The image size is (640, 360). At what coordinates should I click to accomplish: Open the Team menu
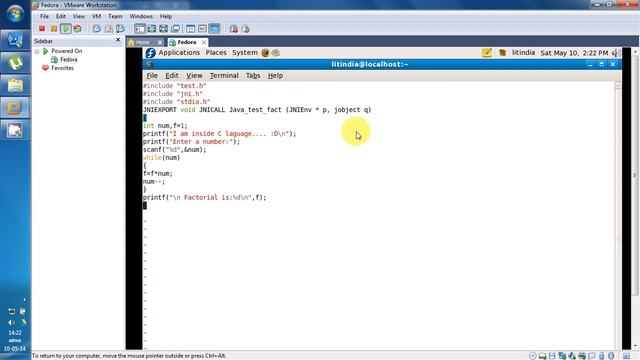pos(115,16)
